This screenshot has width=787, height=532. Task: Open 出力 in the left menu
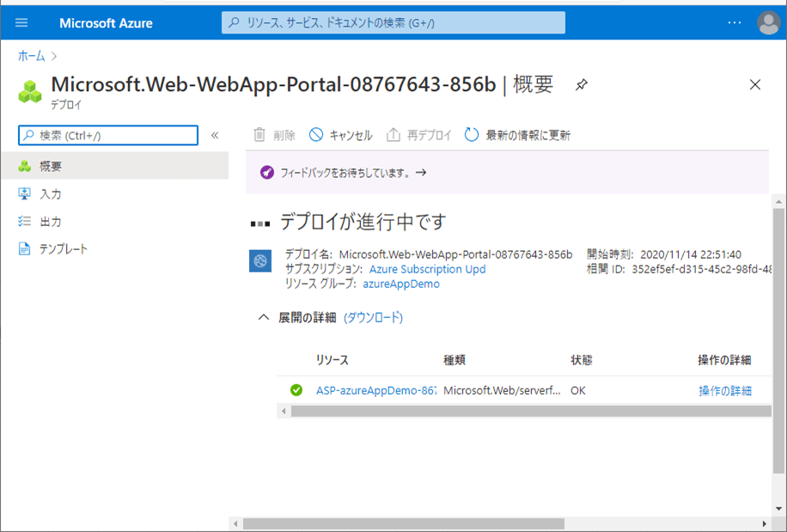pos(51,222)
